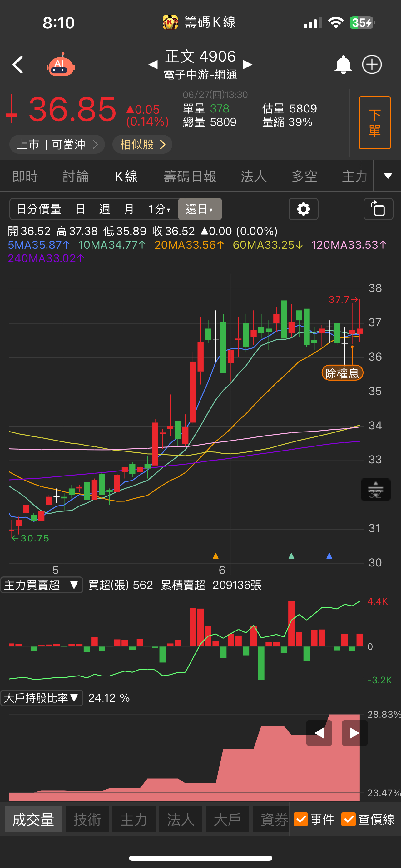The width and height of the screenshot is (401, 868).
Task: Uncheck the 事件 checkbox
Action: (301, 819)
